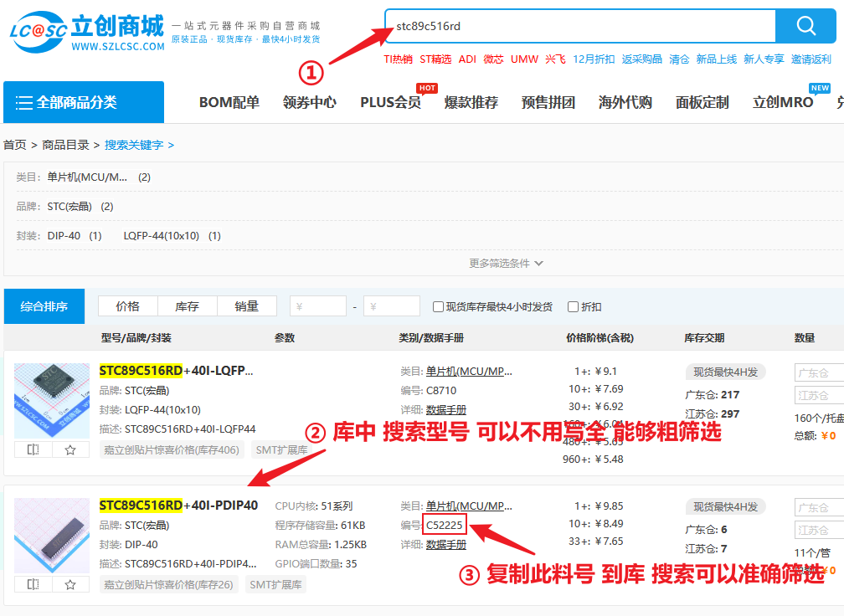Click the minimum price ¥ field
This screenshot has width=844, height=616.
pos(318,306)
